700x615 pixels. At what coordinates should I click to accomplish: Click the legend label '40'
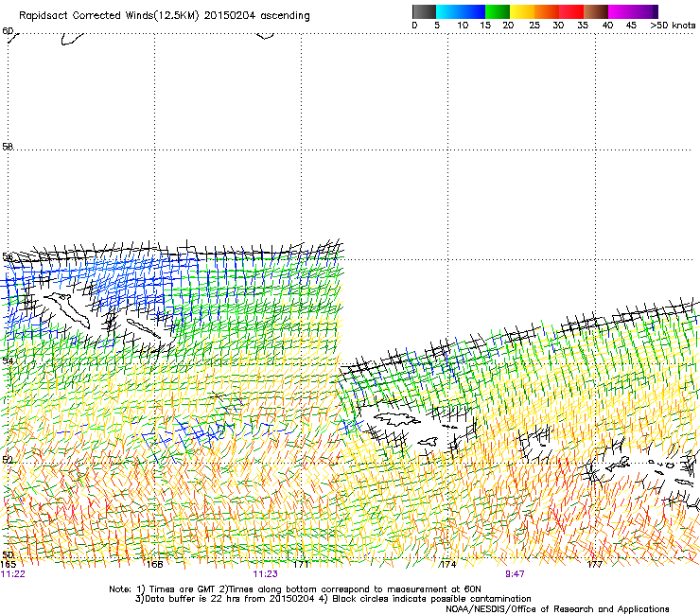point(607,26)
